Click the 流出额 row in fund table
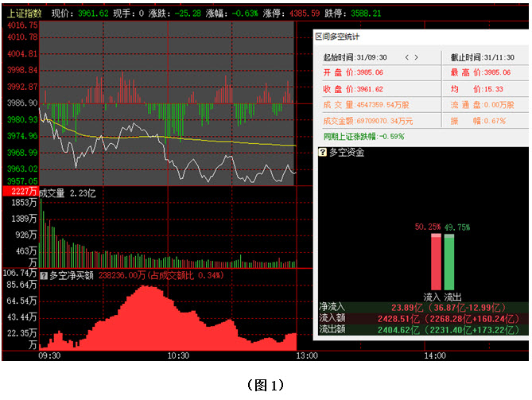Screen dimensions: 532x400 tap(421, 328)
